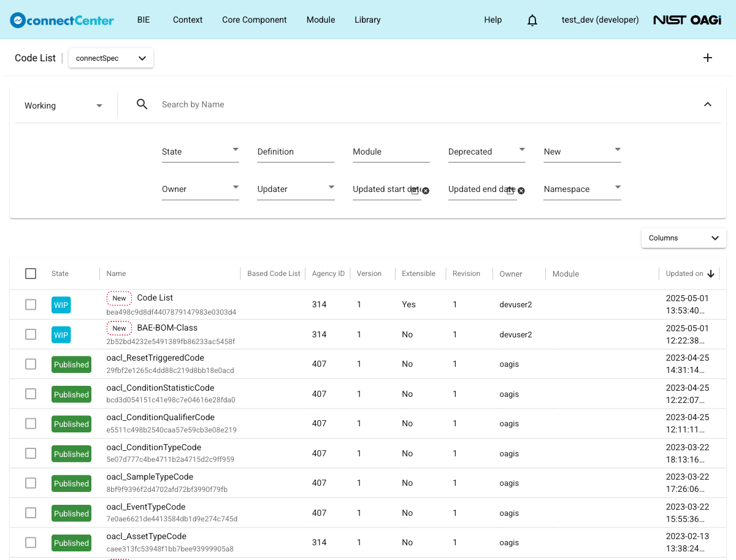Screen dimensions: 736x560
Task: Open the Deprecated filter dropdown
Action: 486,152
